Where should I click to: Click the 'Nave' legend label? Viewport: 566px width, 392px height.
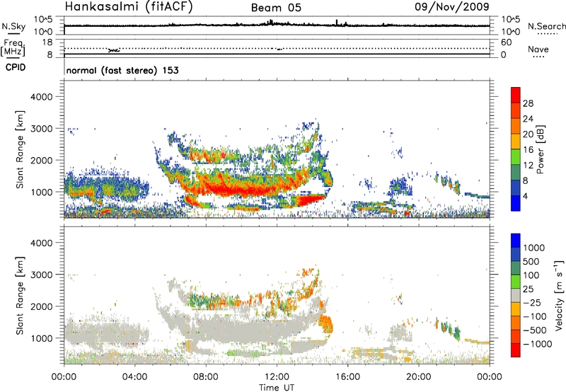point(538,49)
